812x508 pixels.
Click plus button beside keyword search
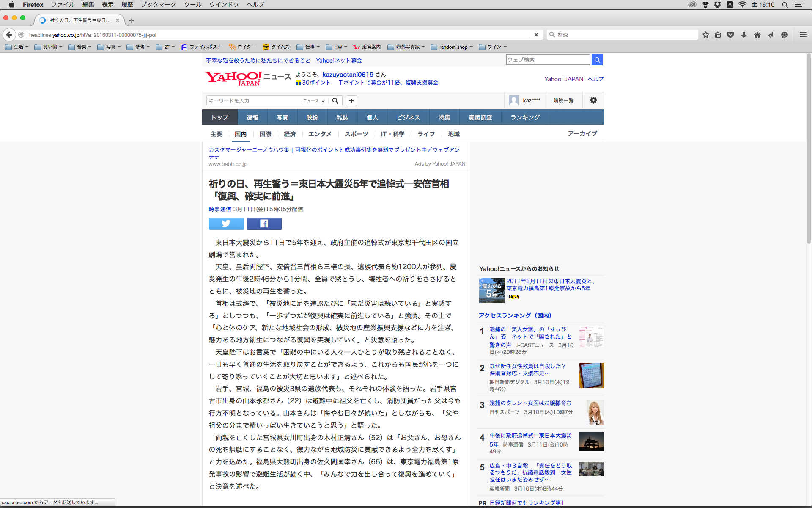tap(351, 101)
